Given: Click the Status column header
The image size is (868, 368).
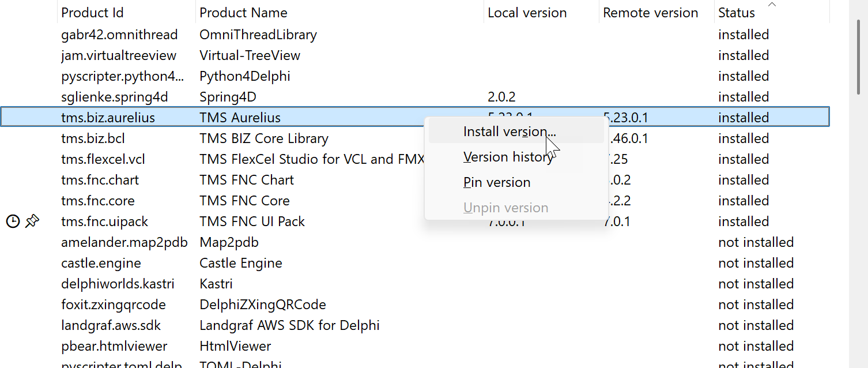Looking at the screenshot, I should pos(736,12).
